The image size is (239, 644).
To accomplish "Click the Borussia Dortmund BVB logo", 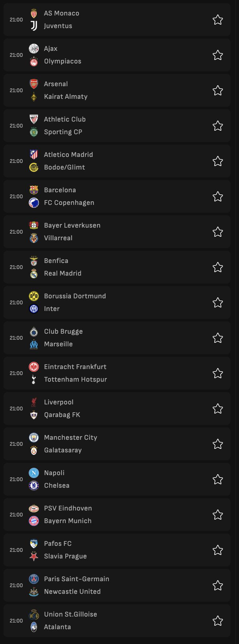I will click(34, 296).
